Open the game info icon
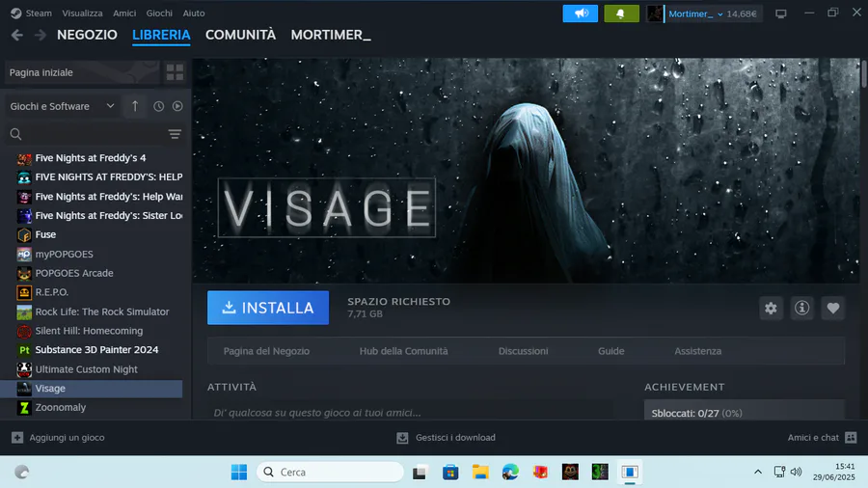This screenshot has height=488, width=868. (801, 309)
